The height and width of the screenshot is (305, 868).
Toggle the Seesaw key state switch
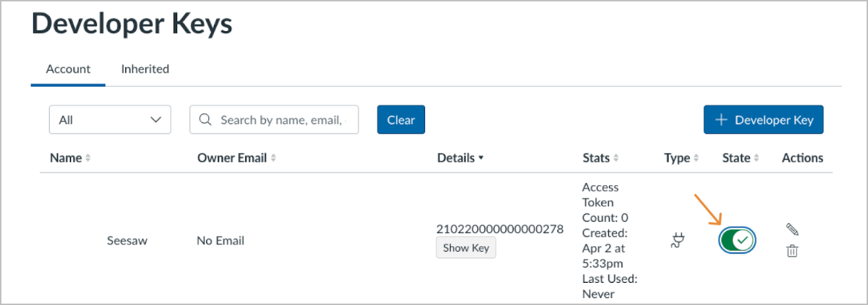(737, 241)
